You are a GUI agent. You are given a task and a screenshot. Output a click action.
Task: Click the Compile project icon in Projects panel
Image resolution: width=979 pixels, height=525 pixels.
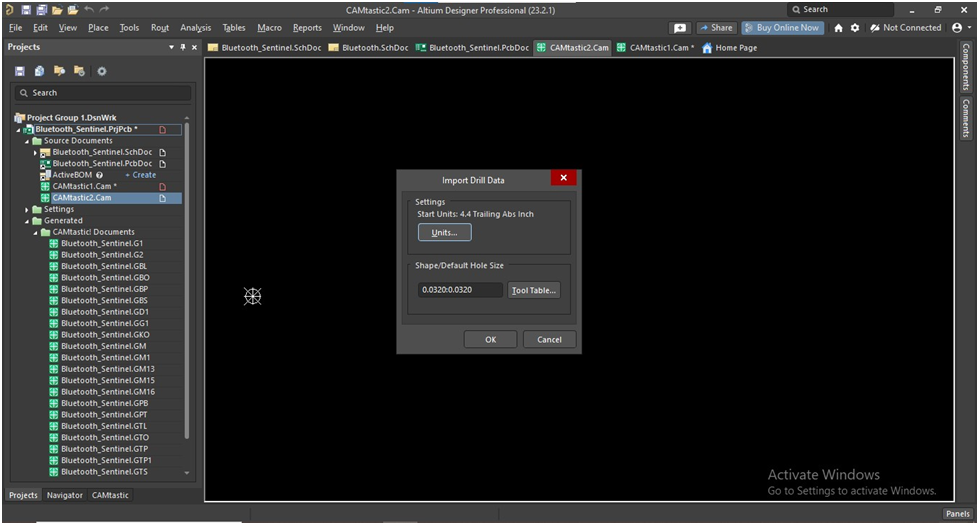[x=39, y=71]
